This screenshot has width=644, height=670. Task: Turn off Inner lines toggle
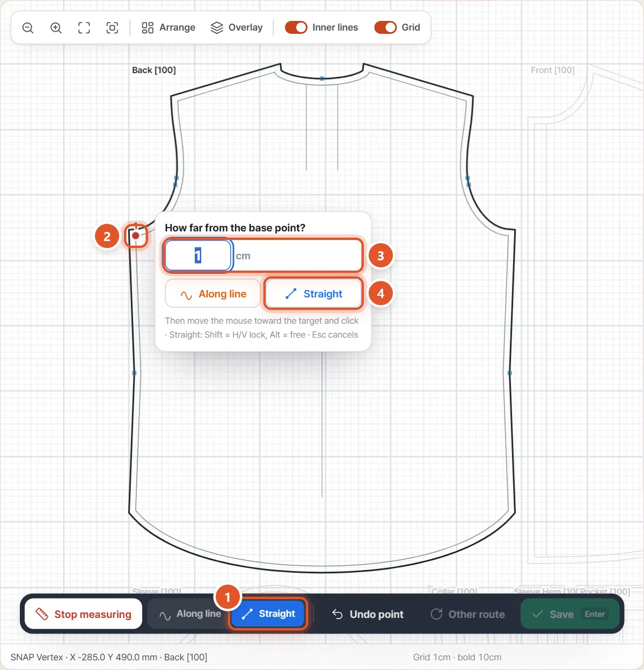tap(296, 27)
